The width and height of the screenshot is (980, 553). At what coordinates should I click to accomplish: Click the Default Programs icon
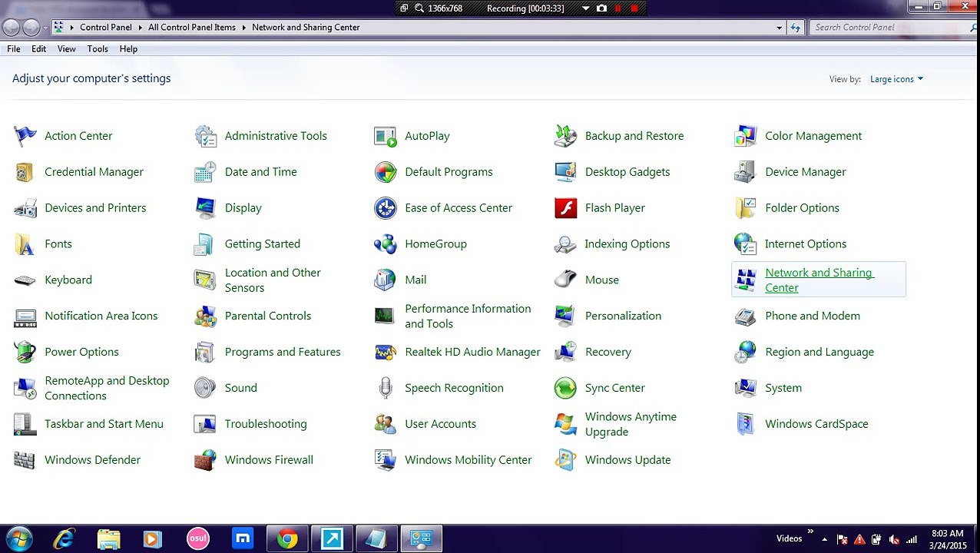click(x=386, y=172)
